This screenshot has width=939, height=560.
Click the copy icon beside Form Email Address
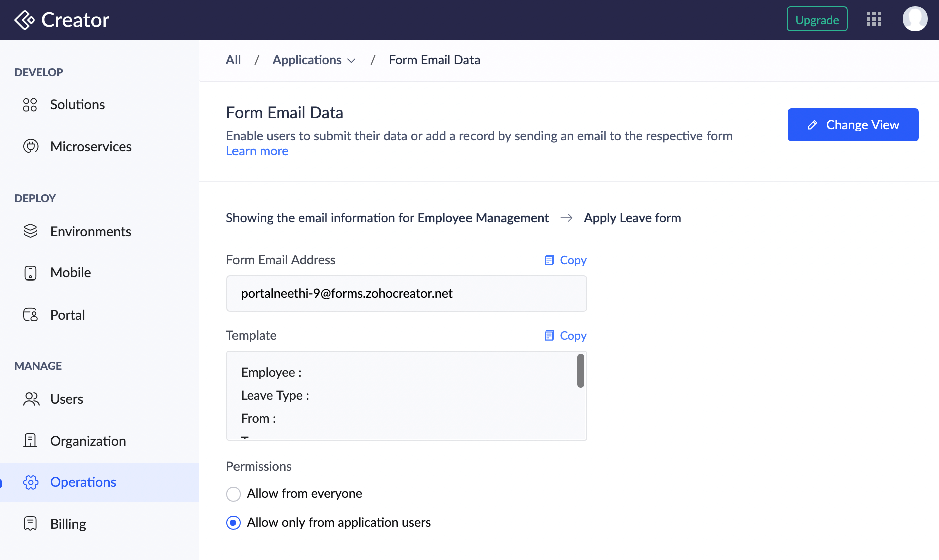pyautogui.click(x=549, y=260)
